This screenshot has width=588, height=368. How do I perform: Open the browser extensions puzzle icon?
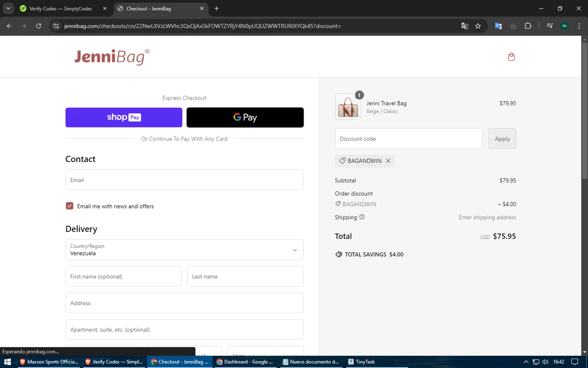click(528, 26)
